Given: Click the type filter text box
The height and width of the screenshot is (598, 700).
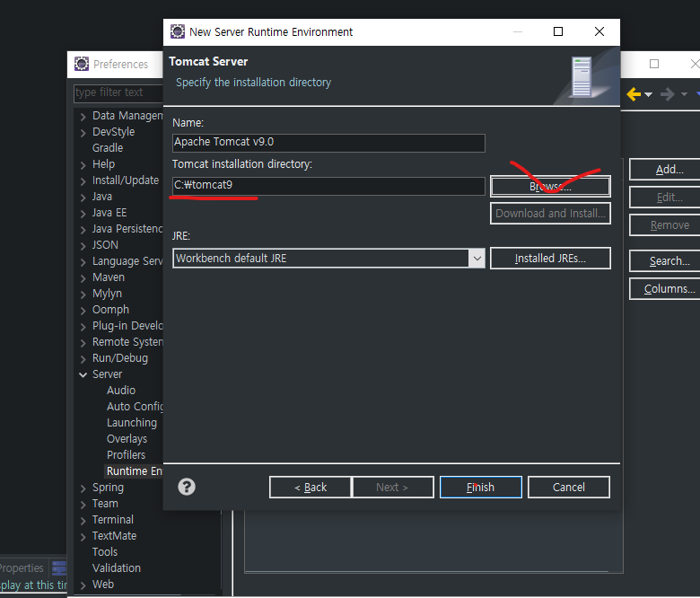Looking at the screenshot, I should [118, 92].
